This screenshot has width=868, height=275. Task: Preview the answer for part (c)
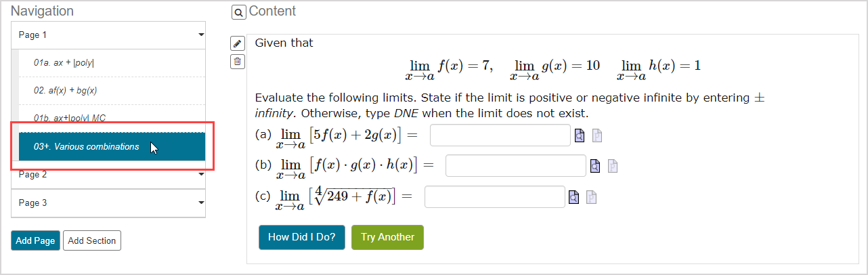tap(573, 197)
